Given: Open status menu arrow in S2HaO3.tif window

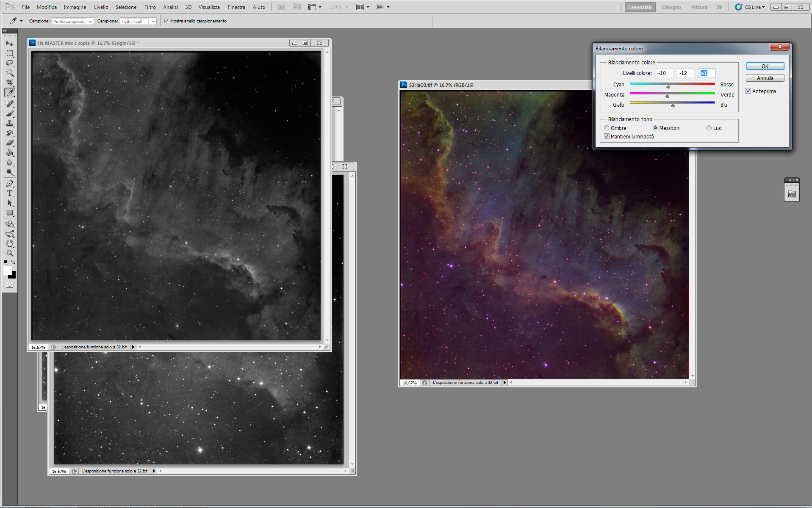Looking at the screenshot, I should point(504,382).
